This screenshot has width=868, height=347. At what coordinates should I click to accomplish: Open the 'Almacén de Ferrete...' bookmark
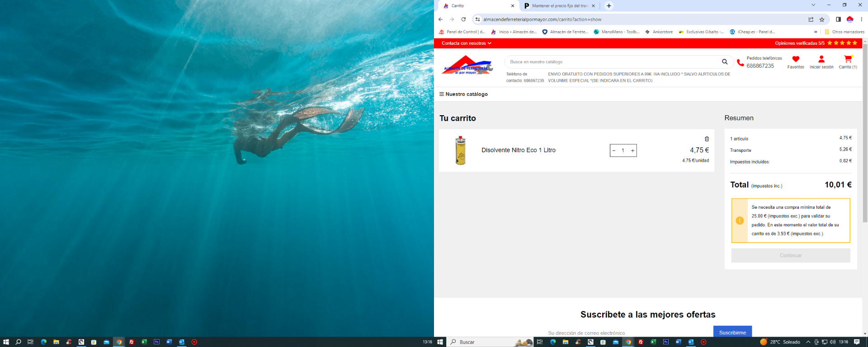click(565, 32)
